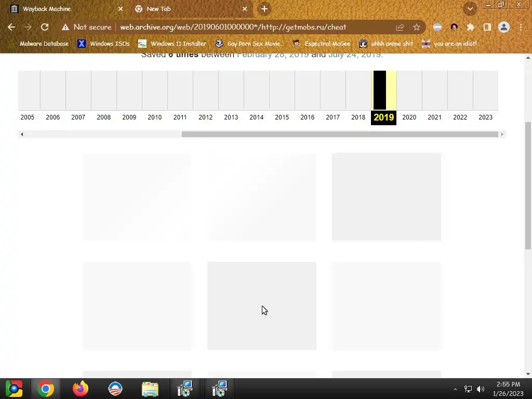Open the Malware Database bookmark
This screenshot has height=399, width=532.
pyautogui.click(x=39, y=44)
